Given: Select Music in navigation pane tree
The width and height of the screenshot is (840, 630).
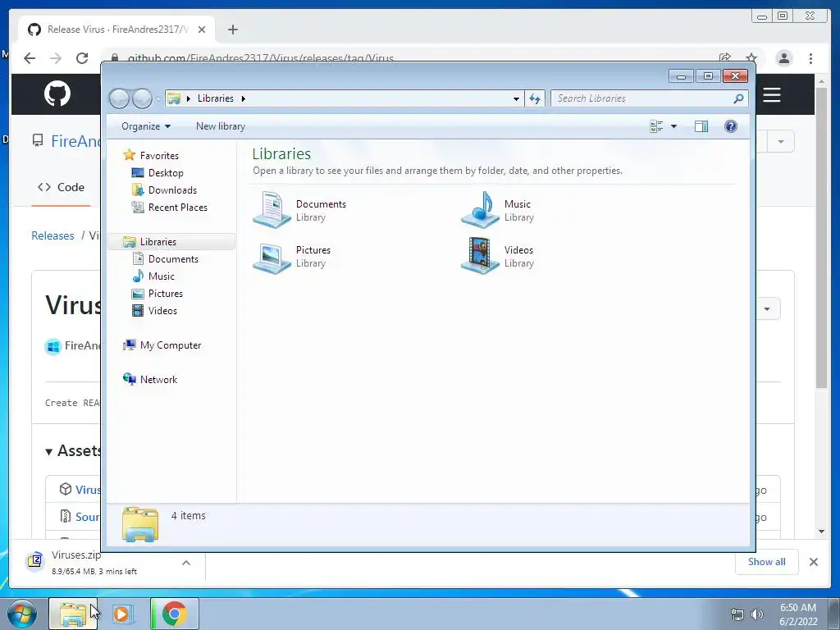Looking at the screenshot, I should point(162,276).
